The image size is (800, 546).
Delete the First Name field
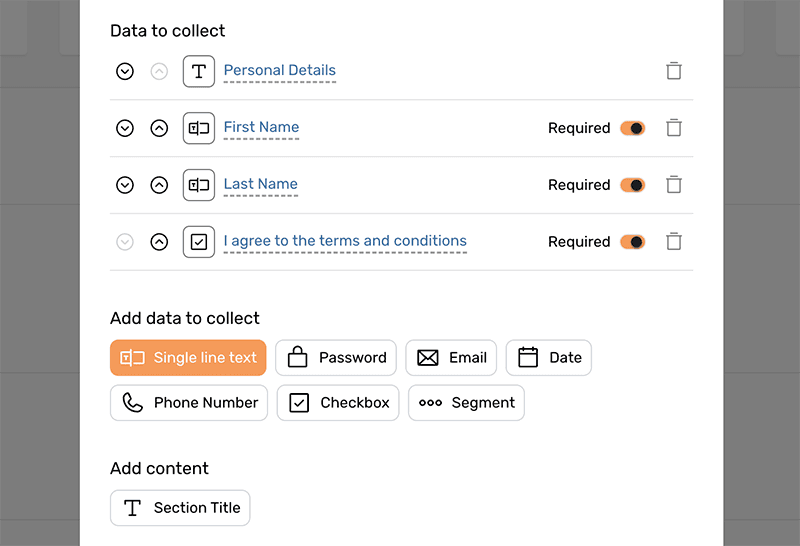coord(674,128)
